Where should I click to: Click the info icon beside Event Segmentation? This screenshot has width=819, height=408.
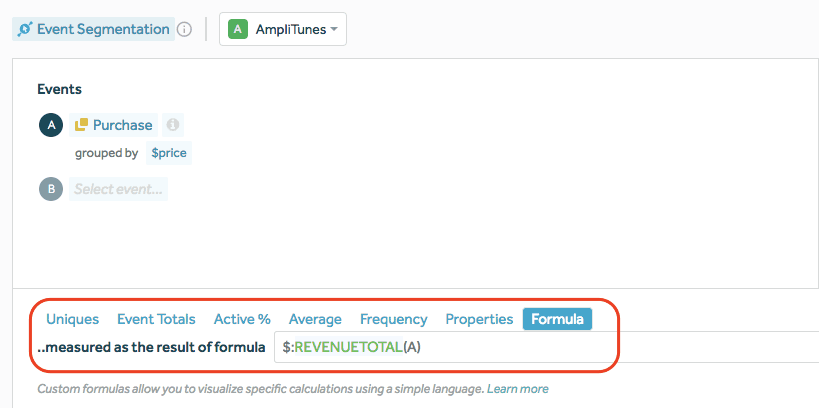pyautogui.click(x=184, y=29)
